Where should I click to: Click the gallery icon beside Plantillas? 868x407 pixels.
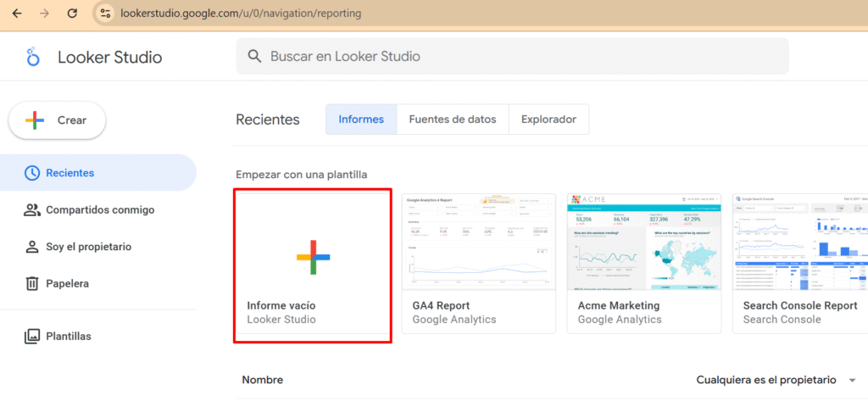32,336
